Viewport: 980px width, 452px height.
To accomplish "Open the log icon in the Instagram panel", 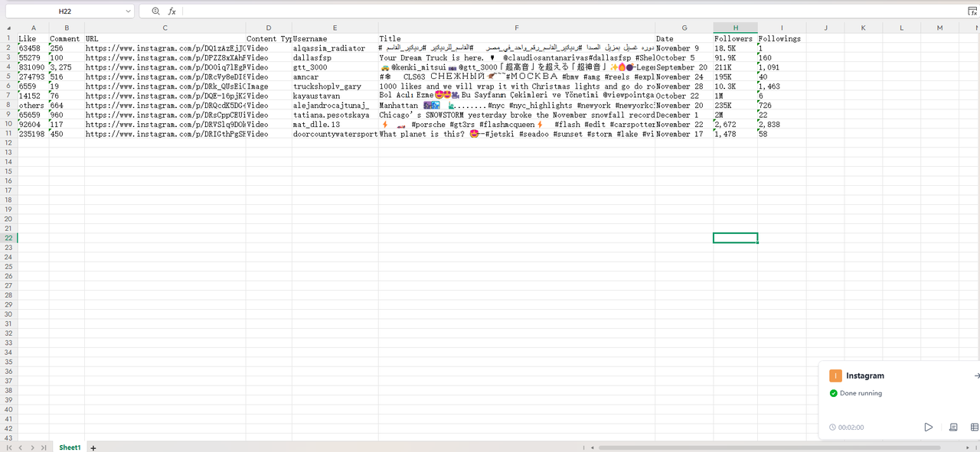I will point(953,427).
